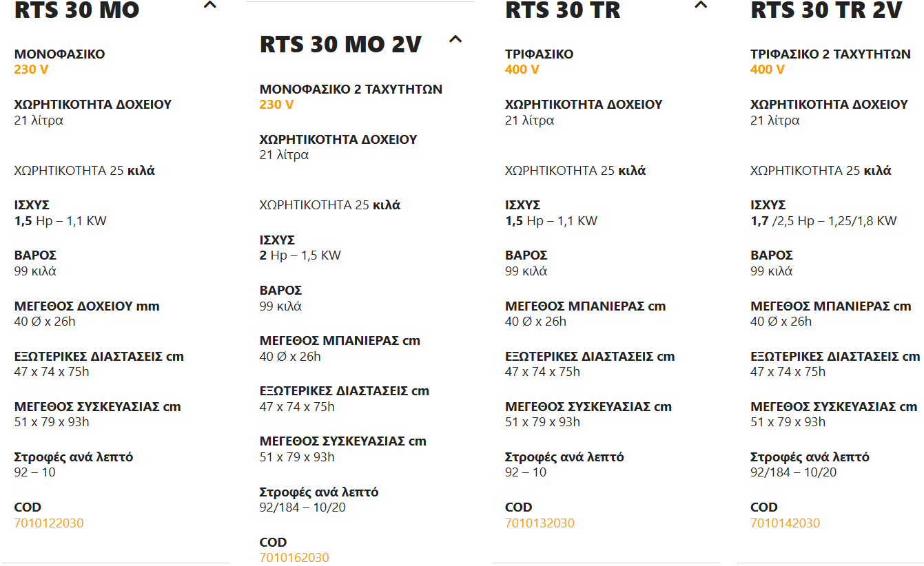The width and height of the screenshot is (924, 566).
Task: Open product code 7010122030 link
Action: [49, 523]
